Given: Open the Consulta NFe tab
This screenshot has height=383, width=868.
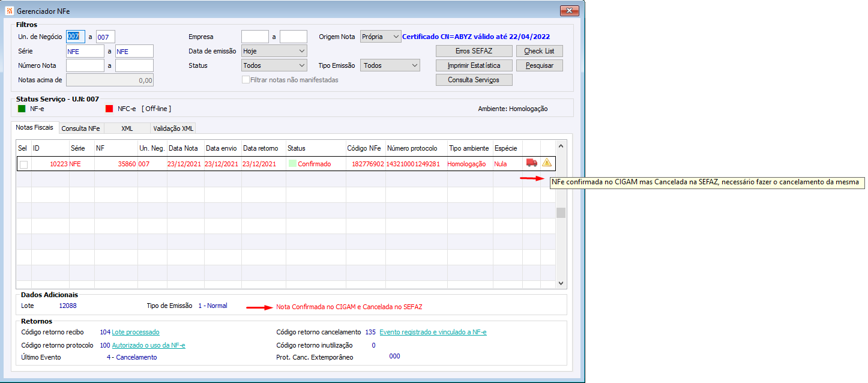Looking at the screenshot, I should pyautogui.click(x=81, y=128).
